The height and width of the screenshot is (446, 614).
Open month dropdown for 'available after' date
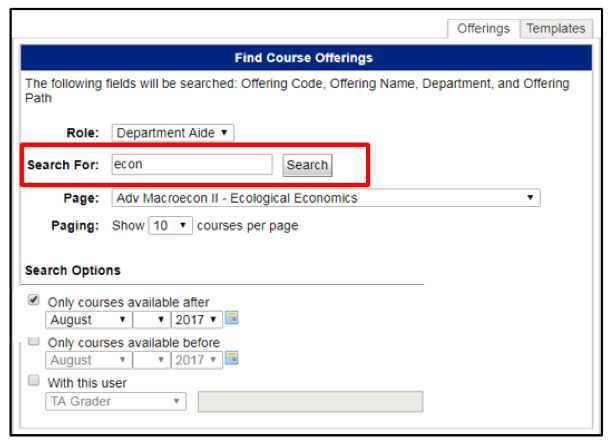coord(88,320)
